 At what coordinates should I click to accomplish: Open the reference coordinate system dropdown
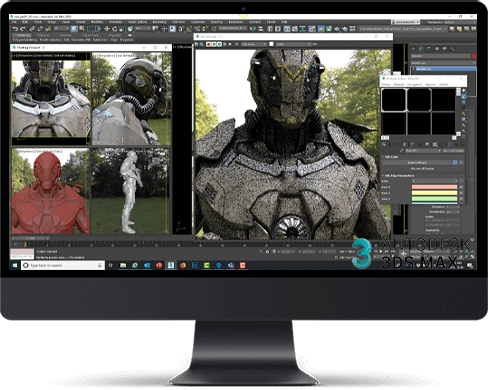pyautogui.click(x=143, y=29)
